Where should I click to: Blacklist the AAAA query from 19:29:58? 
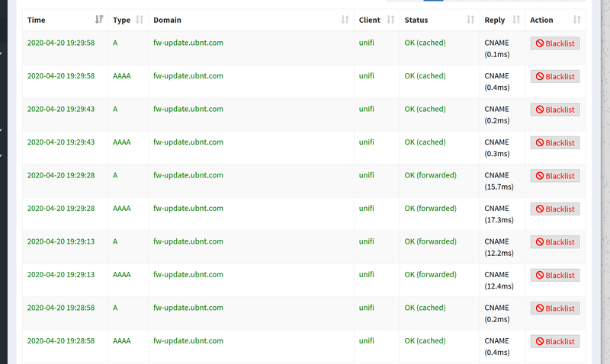point(555,76)
